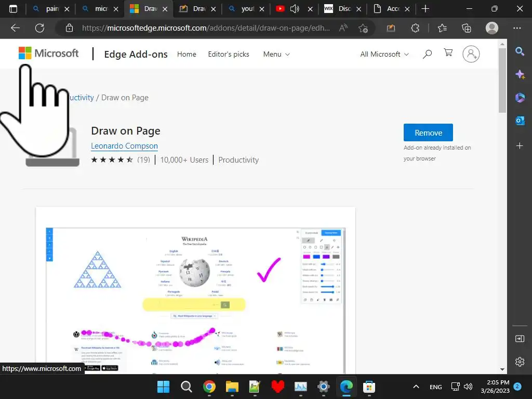Viewport: 532px width, 399px height.
Task: Open the shopping cart icon
Action: [x=448, y=52]
